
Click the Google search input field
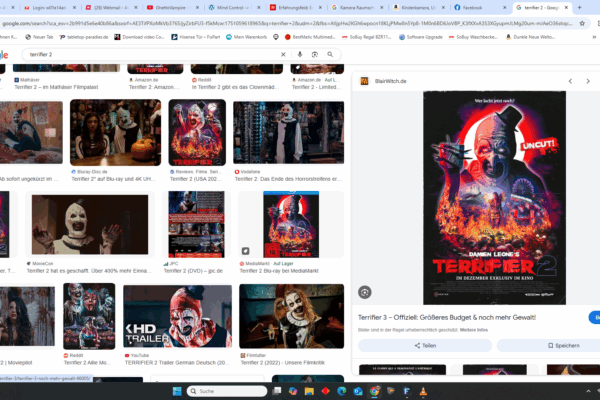[153, 54]
